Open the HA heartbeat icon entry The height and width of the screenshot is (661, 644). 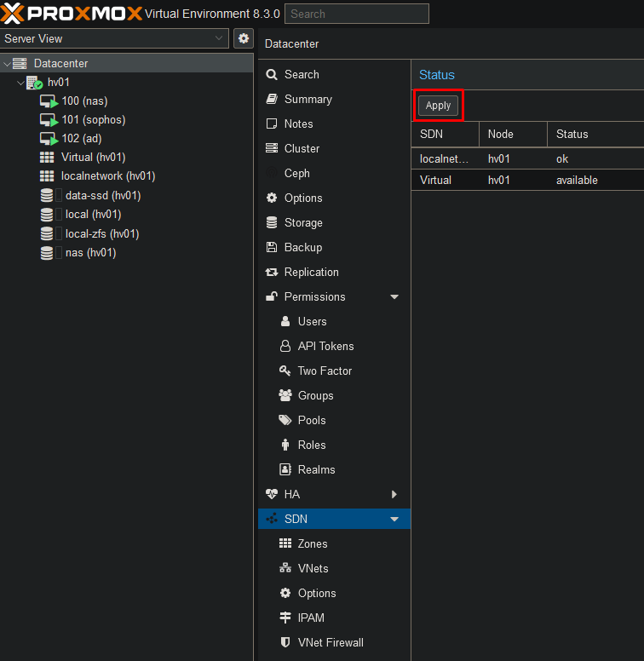(272, 495)
